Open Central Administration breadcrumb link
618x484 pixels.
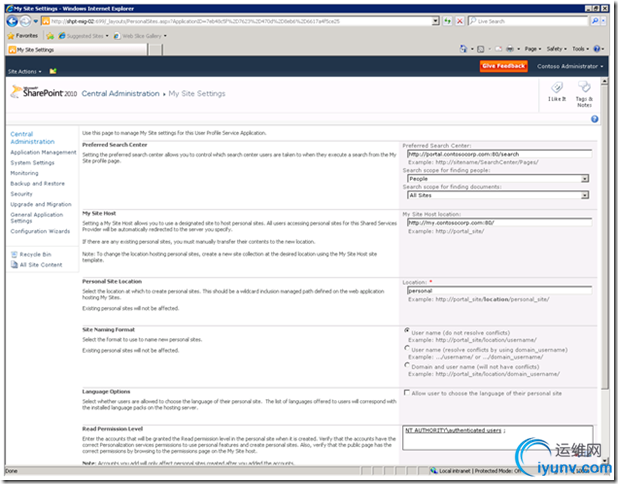click(x=120, y=93)
